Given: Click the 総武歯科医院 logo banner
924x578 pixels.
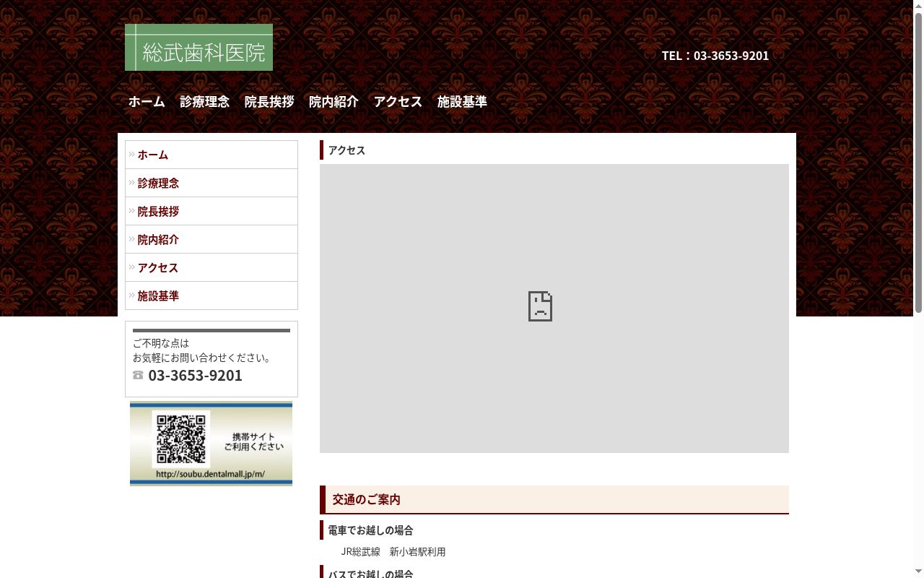Looking at the screenshot, I should tap(199, 48).
